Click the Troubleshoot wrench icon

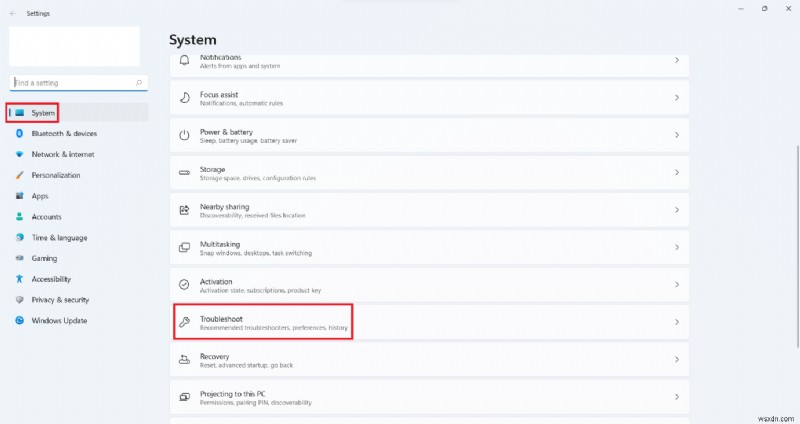(x=184, y=322)
